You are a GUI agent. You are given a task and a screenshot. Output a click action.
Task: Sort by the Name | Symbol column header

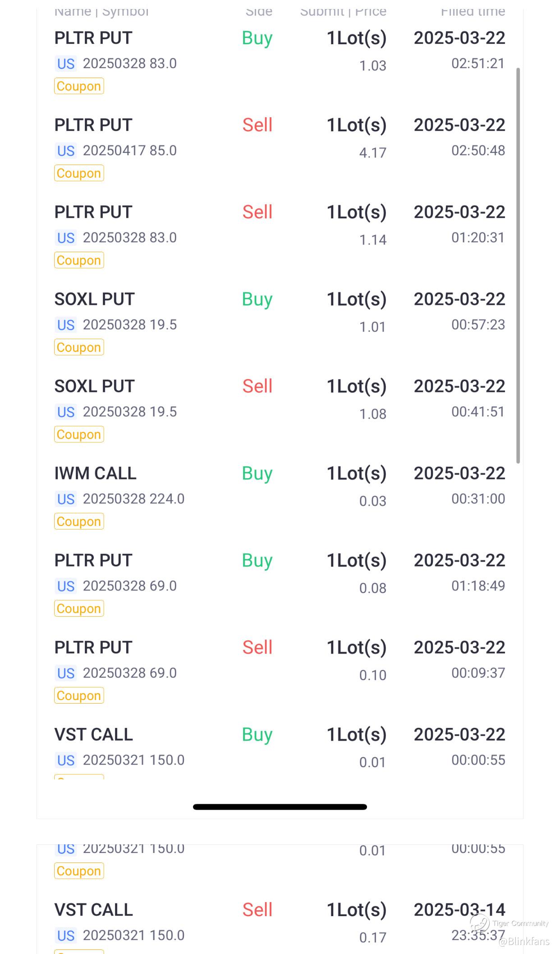tap(101, 12)
